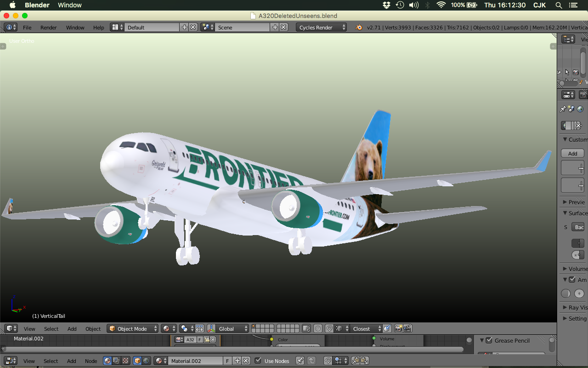The height and width of the screenshot is (368, 588).
Task: Open viewport shading mode selector
Action: click(x=169, y=328)
